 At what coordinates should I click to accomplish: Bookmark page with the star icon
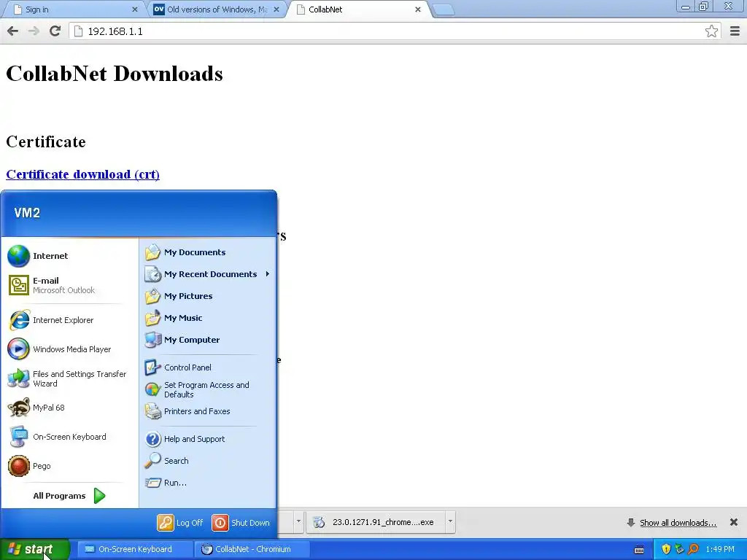tap(711, 31)
